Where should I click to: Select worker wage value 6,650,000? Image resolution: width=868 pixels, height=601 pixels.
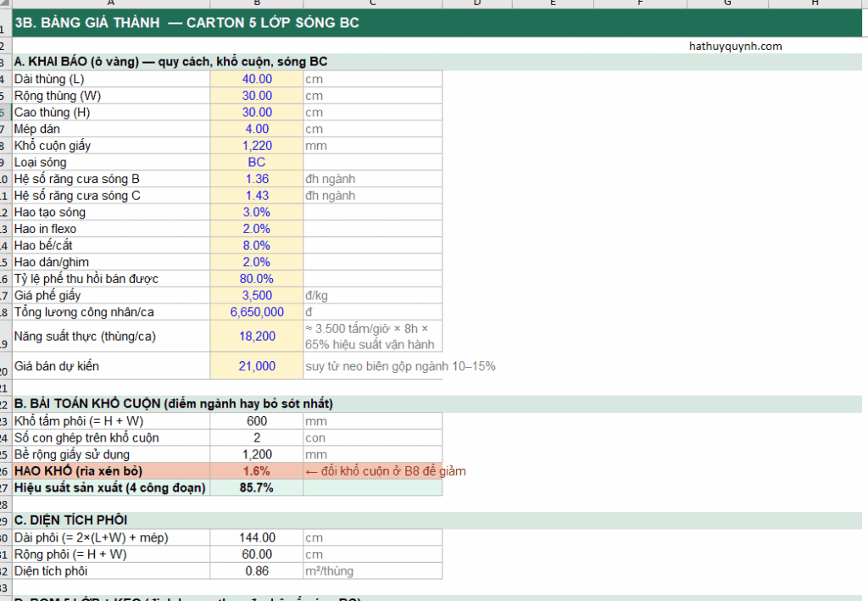257,312
